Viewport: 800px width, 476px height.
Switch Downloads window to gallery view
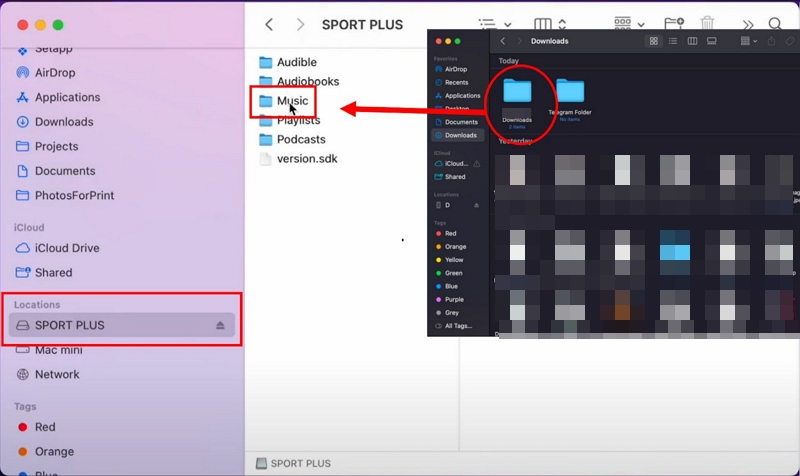point(712,41)
